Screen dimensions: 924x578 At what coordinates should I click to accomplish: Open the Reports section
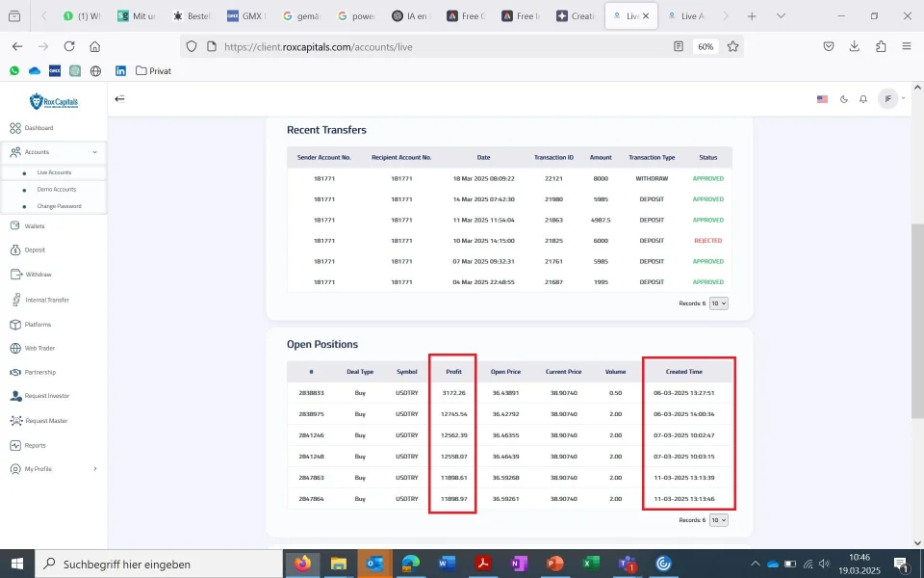(35, 445)
